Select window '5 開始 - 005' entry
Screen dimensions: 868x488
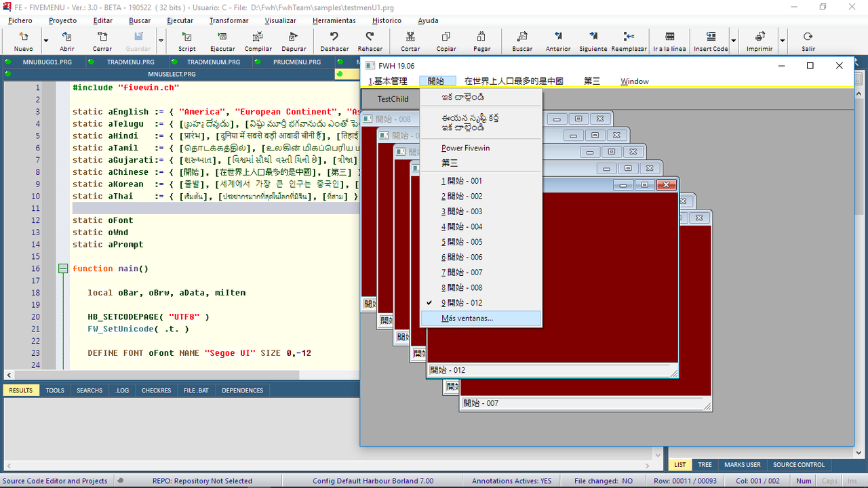[481, 242]
